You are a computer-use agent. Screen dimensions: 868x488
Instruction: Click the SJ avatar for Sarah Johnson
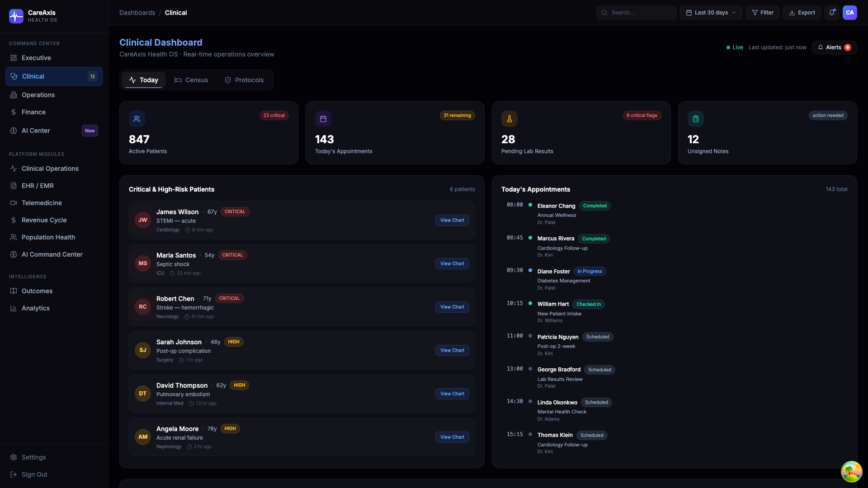pyautogui.click(x=143, y=350)
